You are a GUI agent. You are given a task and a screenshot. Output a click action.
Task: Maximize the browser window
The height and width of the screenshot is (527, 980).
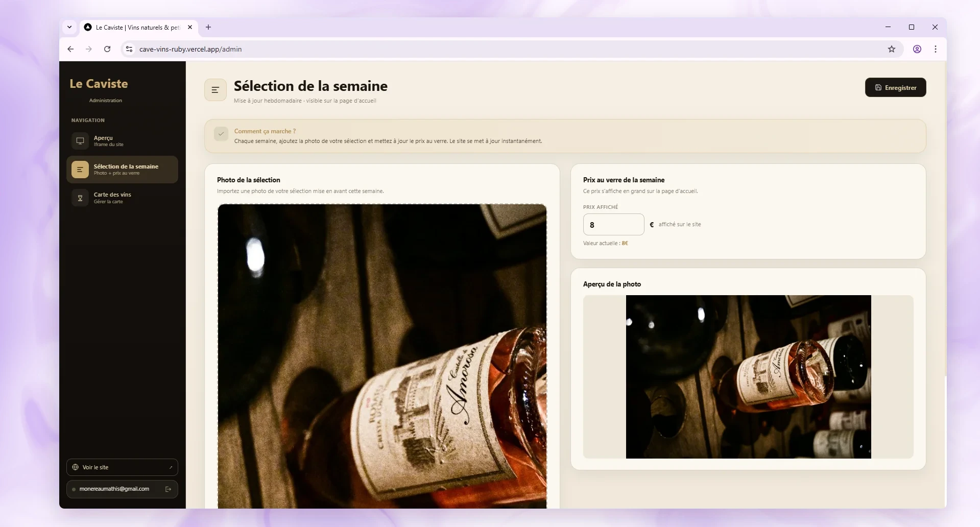click(x=912, y=27)
